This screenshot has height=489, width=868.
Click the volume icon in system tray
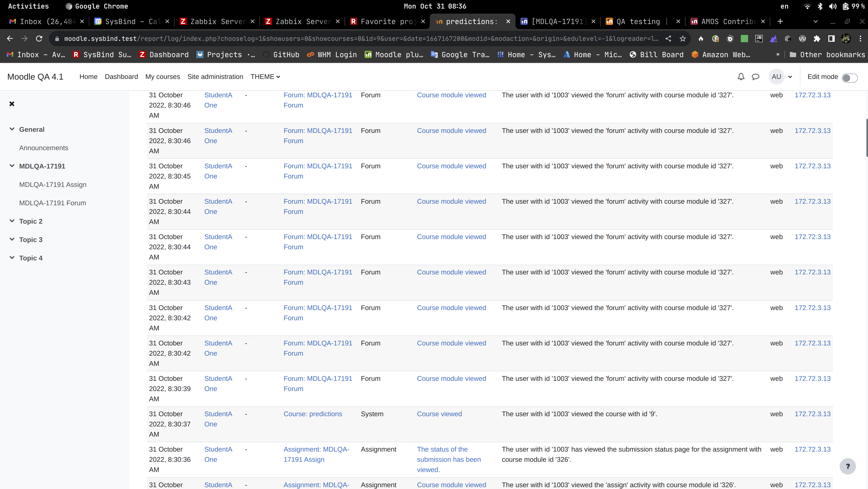click(833, 6)
